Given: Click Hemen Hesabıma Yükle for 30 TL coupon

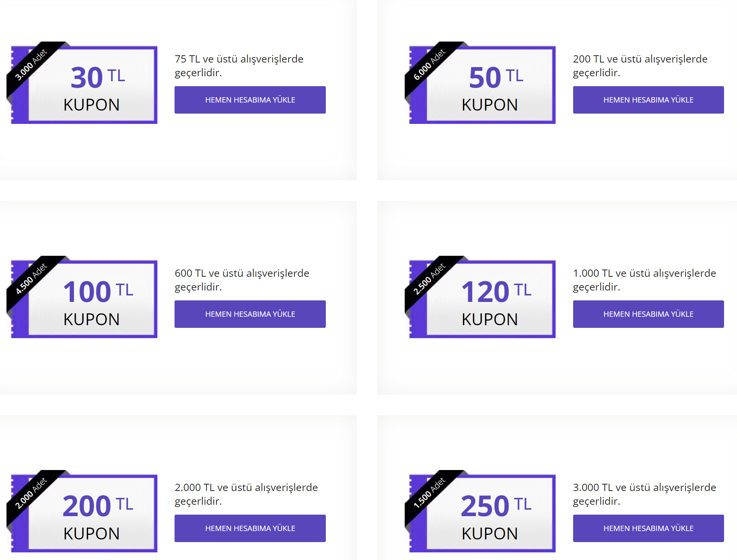Looking at the screenshot, I should click(250, 100).
